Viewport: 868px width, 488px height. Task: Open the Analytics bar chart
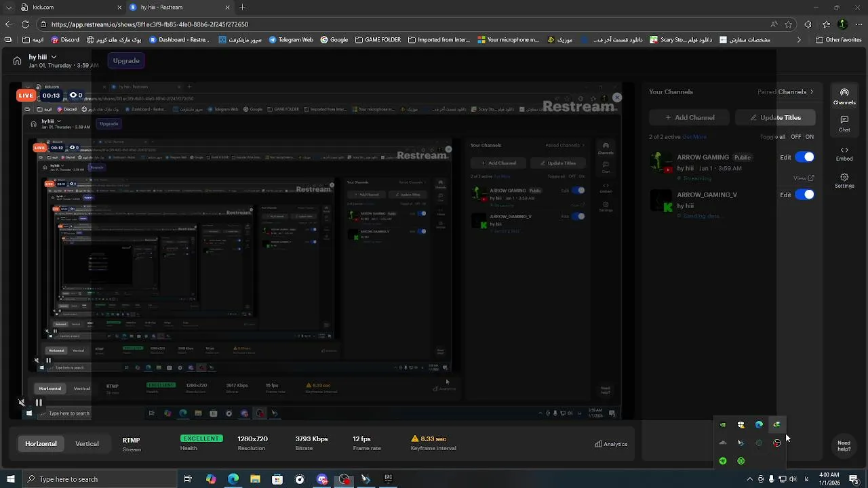click(x=611, y=444)
